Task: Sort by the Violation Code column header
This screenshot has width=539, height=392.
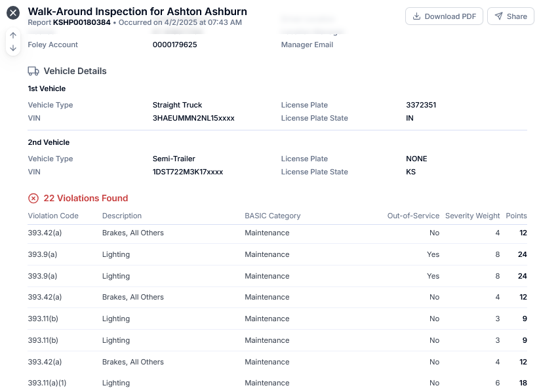Action: tap(53, 216)
